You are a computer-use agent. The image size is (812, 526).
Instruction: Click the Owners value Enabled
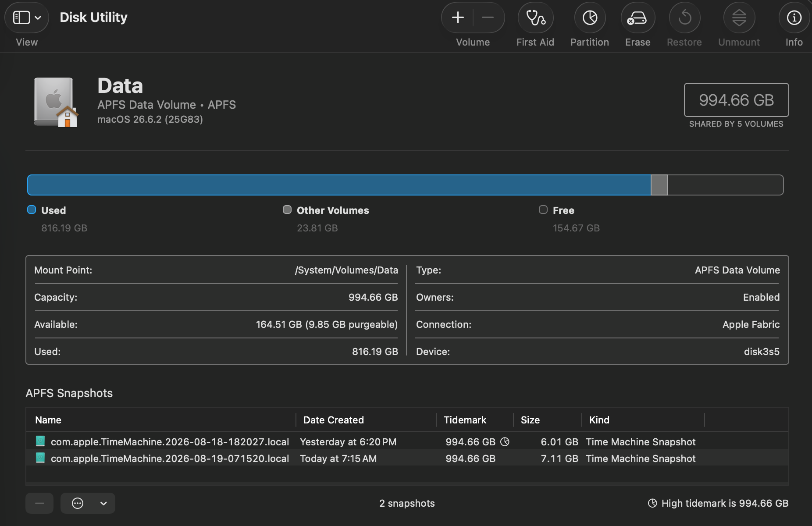(x=761, y=297)
